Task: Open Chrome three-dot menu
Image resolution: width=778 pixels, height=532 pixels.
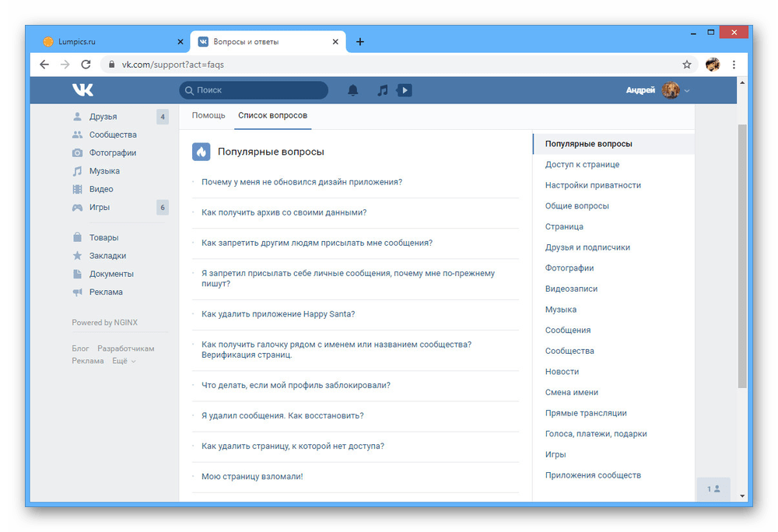Action: 734,65
